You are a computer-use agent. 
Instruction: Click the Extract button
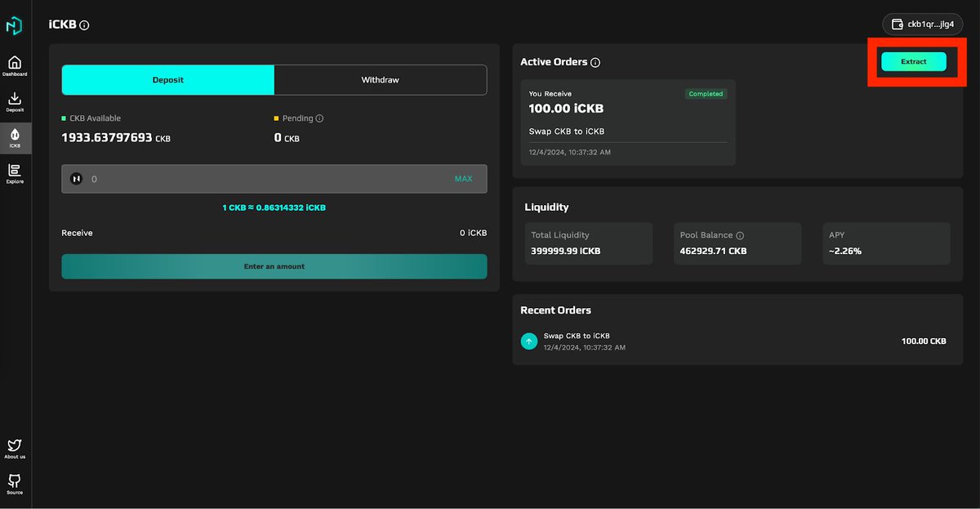click(x=913, y=60)
